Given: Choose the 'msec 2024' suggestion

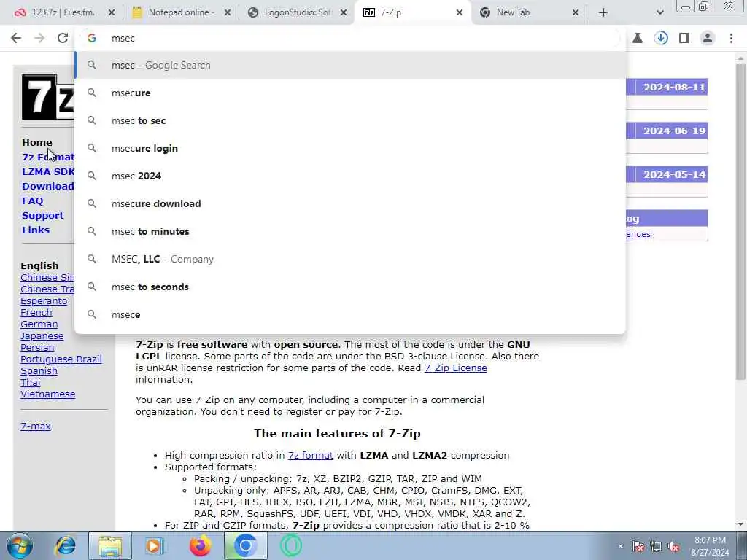Looking at the screenshot, I should coord(350,176).
